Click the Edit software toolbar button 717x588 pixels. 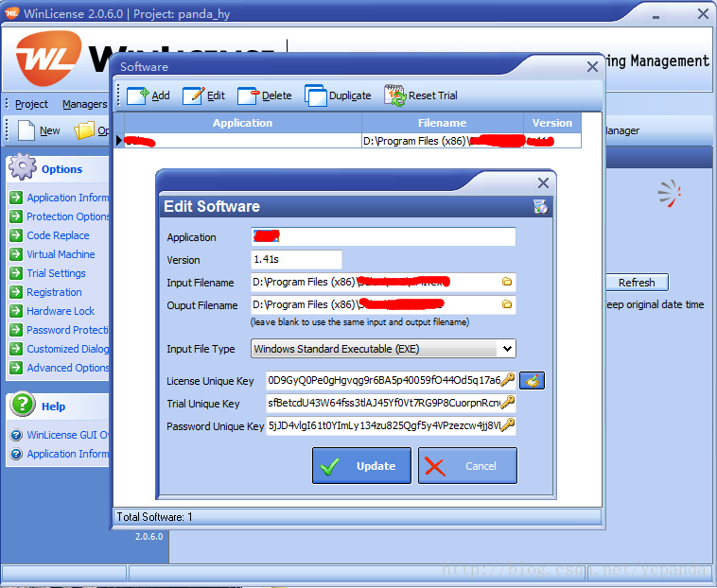pyautogui.click(x=203, y=95)
